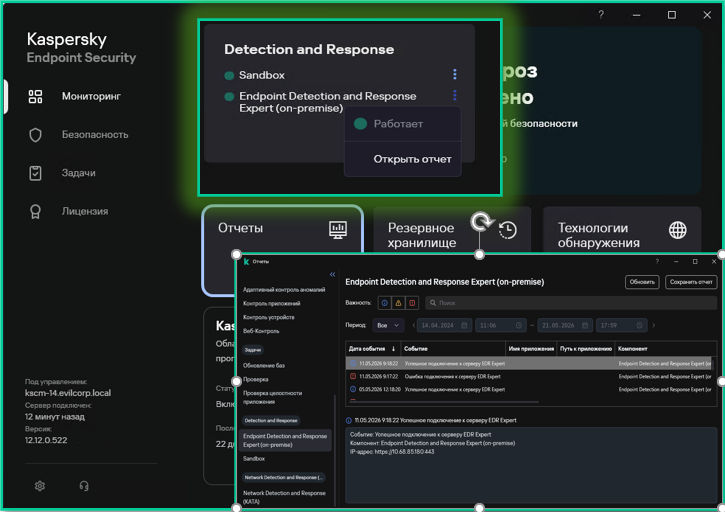Click the Сохранить отчет button
Image resolution: width=725 pixels, height=512 pixels.
pos(691,282)
